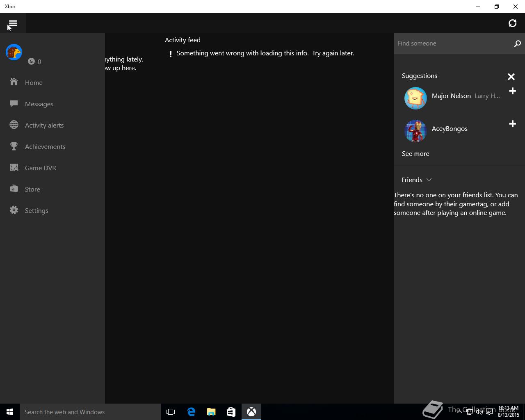Image resolution: width=525 pixels, height=420 pixels.
Task: Click the Gamerscore G badge icon
Action: coord(31,62)
